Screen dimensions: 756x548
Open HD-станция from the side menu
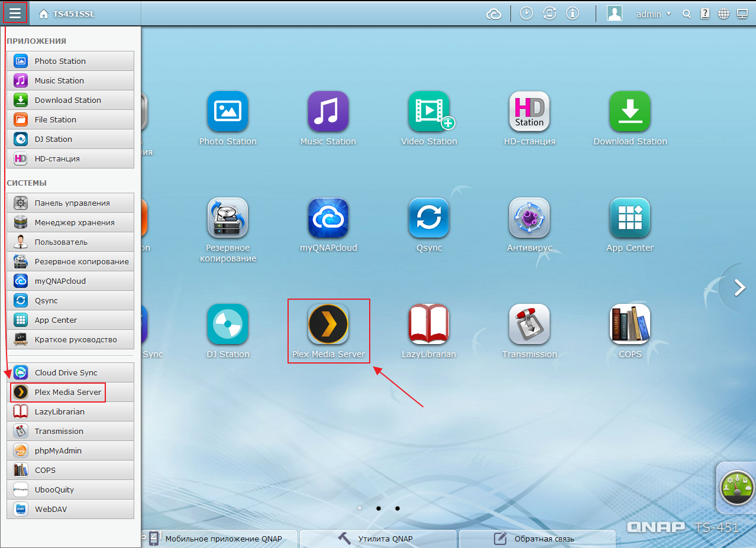70,158
